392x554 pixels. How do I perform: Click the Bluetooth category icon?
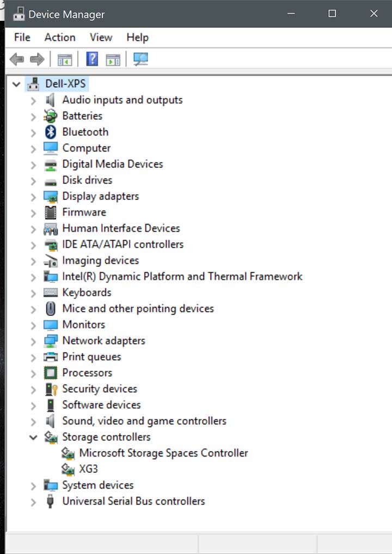pyautogui.click(x=51, y=132)
